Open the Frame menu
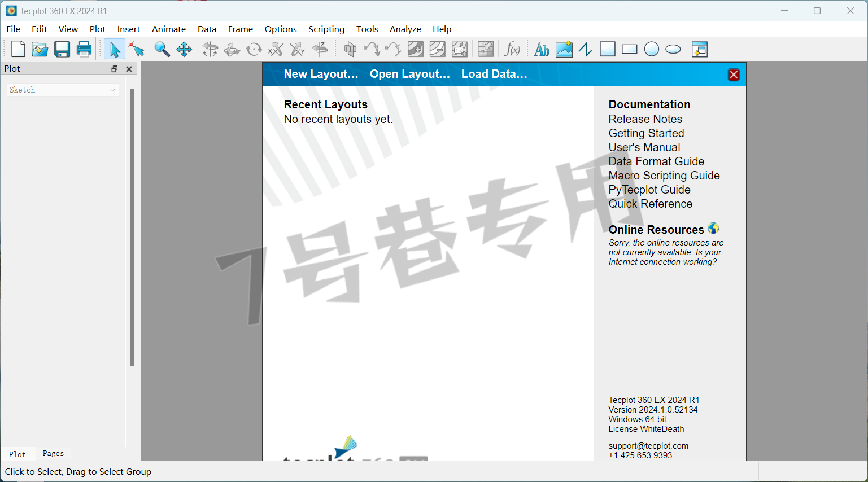Image resolution: width=868 pixels, height=482 pixels. click(x=241, y=29)
